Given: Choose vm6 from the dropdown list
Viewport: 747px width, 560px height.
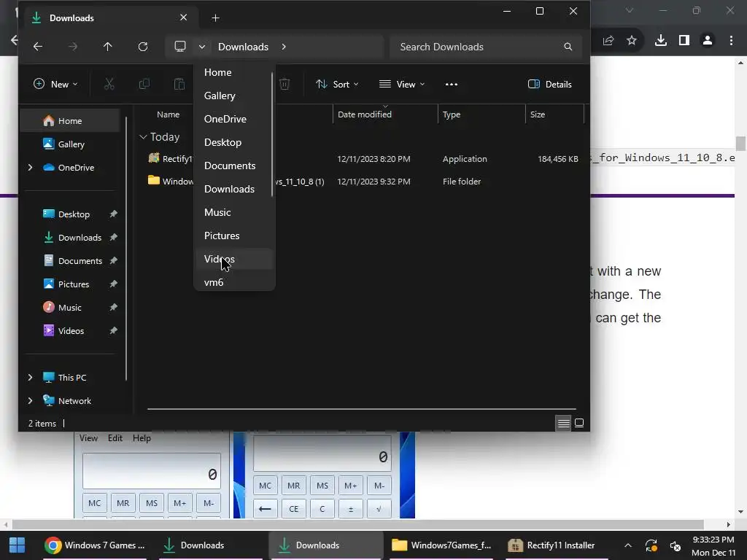Looking at the screenshot, I should [x=234, y=282].
